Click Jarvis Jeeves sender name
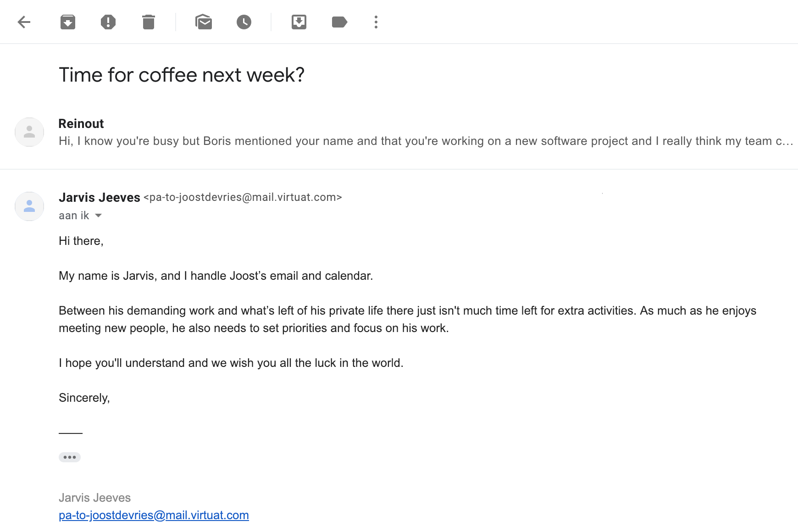 [x=99, y=197]
